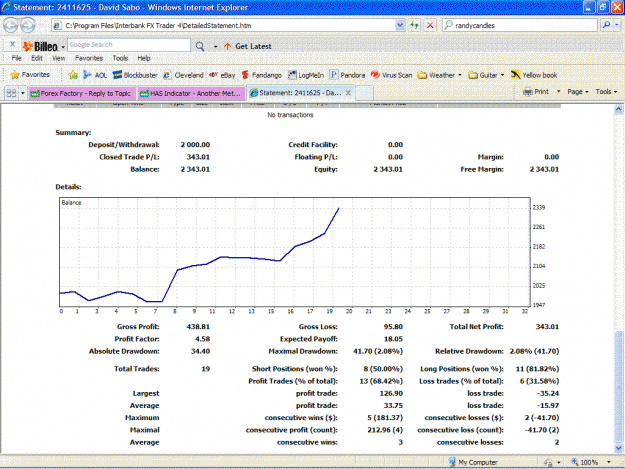Click the Billeo toolbar logo
This screenshot has height=469, width=625.
pos(40,46)
